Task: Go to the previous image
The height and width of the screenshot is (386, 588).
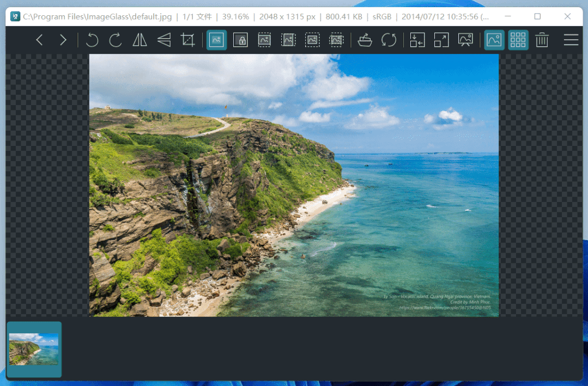Action: coord(39,40)
